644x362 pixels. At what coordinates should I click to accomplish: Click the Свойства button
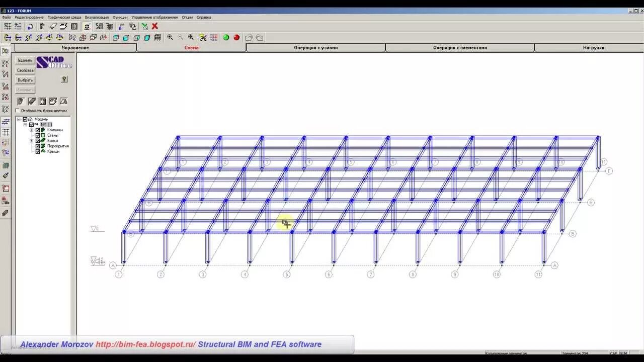(25, 70)
